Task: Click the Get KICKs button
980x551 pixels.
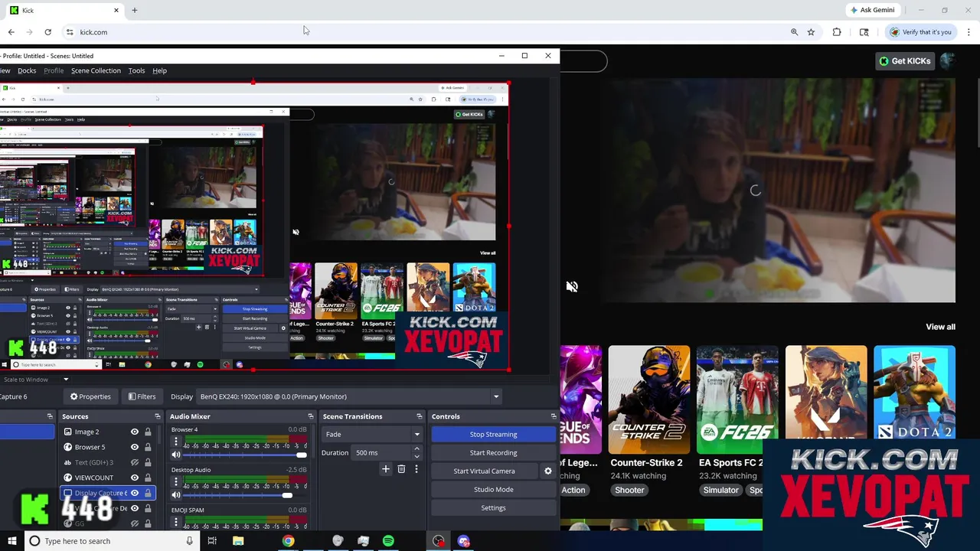Action: point(905,61)
